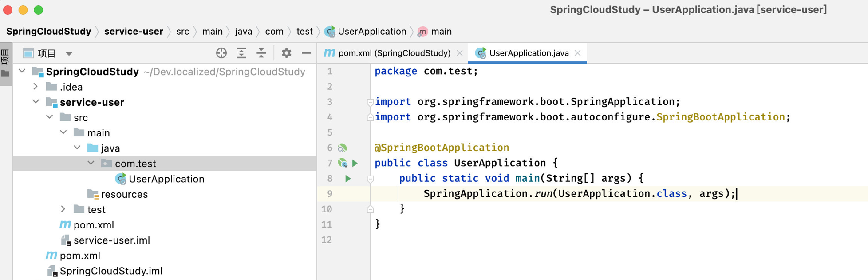Viewport: 868px width, 280px height.
Task: Click the locate-in-tree crosshair icon
Action: [x=221, y=53]
